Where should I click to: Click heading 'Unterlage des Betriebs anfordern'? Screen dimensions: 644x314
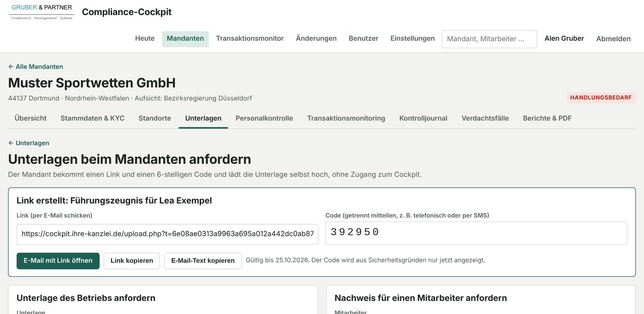click(x=86, y=298)
